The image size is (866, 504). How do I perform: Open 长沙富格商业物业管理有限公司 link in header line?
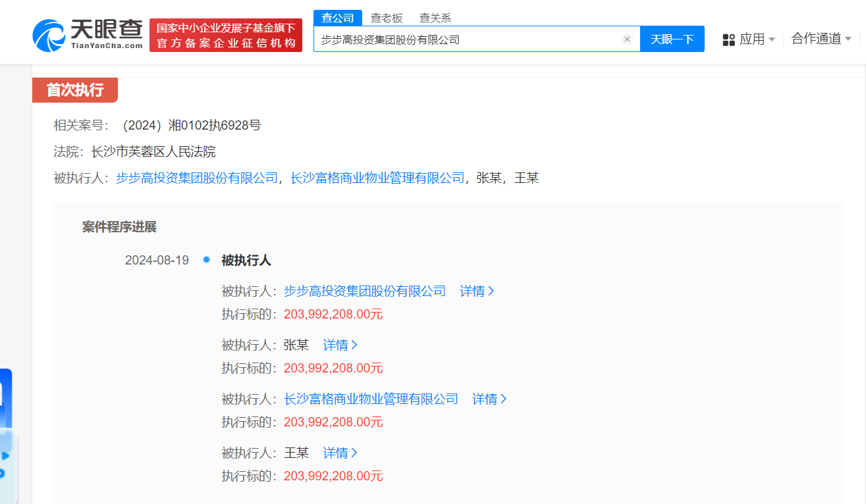click(x=377, y=178)
